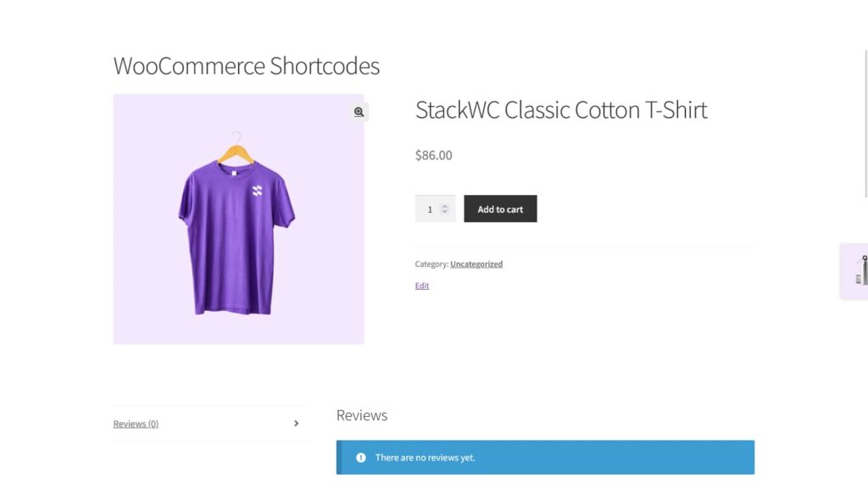Screen dimensions: 868x489
Task: Click the Reviews section heading
Action: click(x=362, y=415)
